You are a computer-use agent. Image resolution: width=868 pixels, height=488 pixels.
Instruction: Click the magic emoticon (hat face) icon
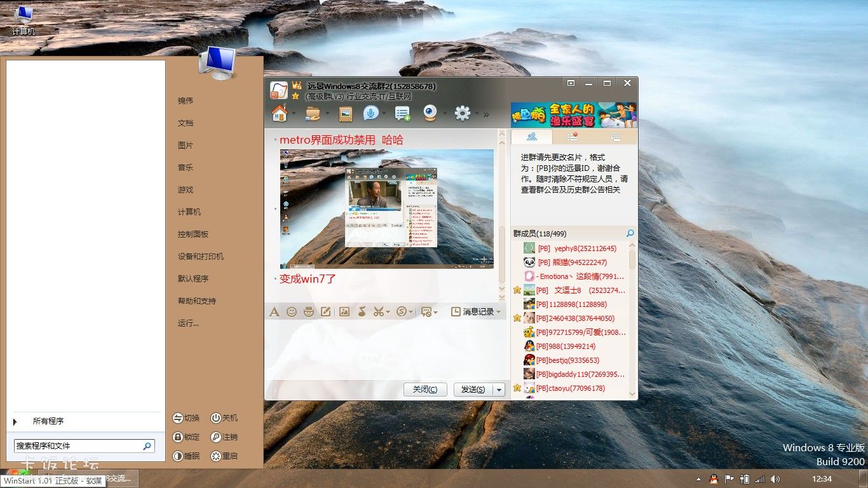pyautogui.click(x=309, y=312)
